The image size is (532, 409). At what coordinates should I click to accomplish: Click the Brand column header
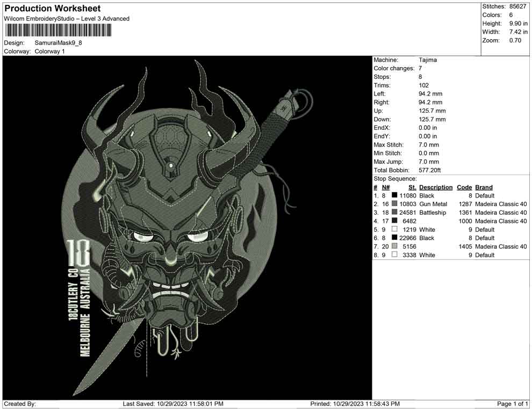point(483,187)
